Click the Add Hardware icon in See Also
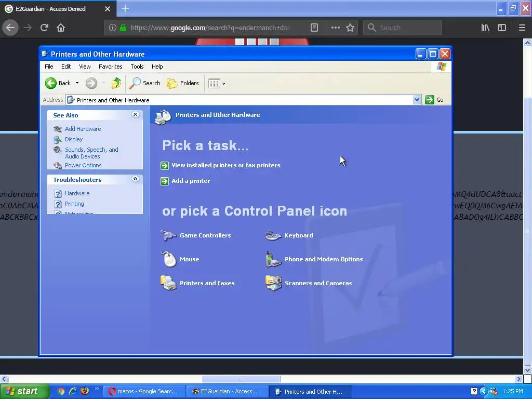This screenshot has width=532, height=399. (58, 129)
